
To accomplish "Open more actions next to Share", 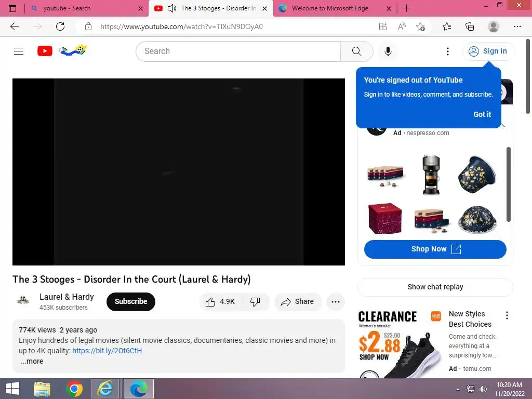I will [336, 302].
